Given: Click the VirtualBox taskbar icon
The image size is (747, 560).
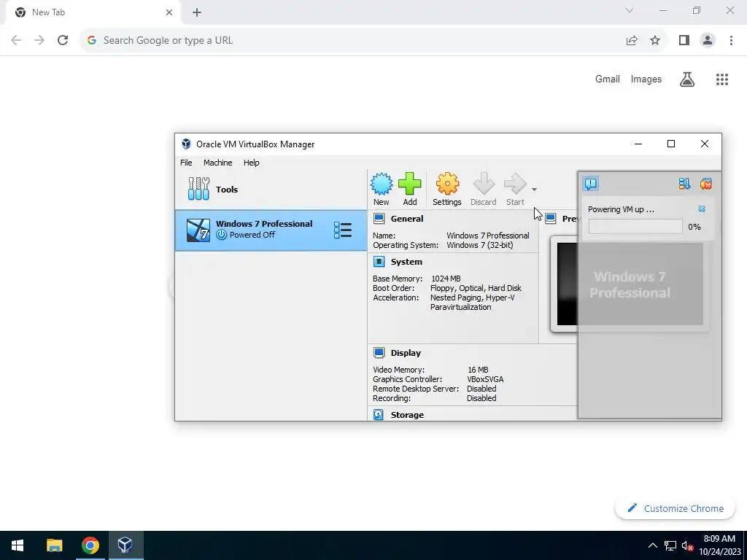Looking at the screenshot, I should click(x=125, y=545).
